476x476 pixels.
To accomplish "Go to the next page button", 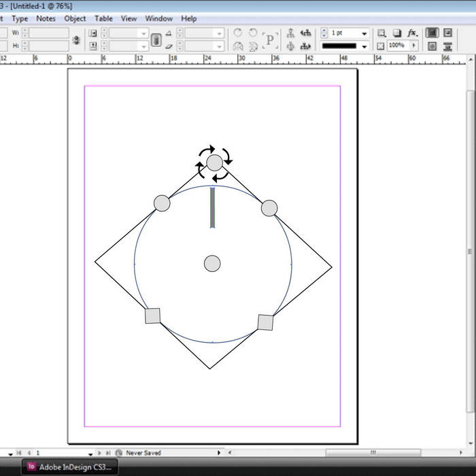I will click(99, 453).
